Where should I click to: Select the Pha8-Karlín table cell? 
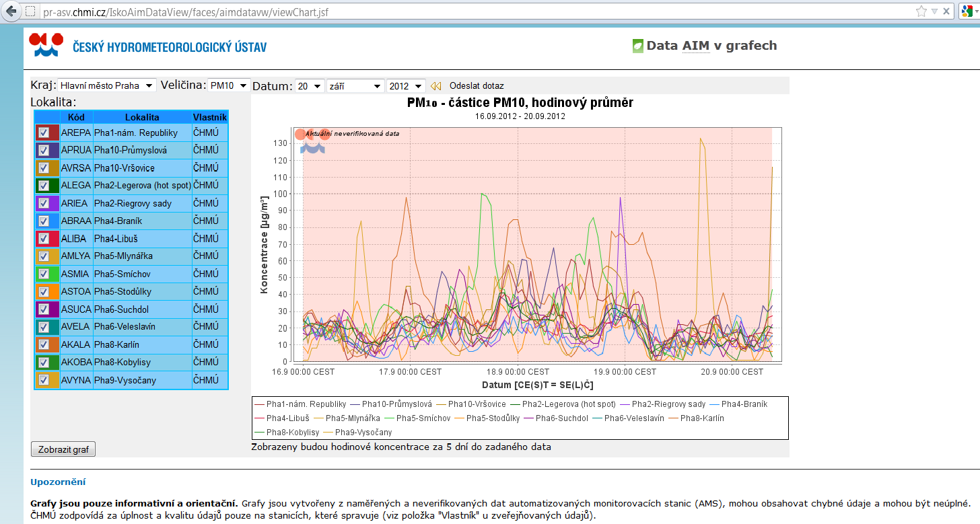(142, 344)
